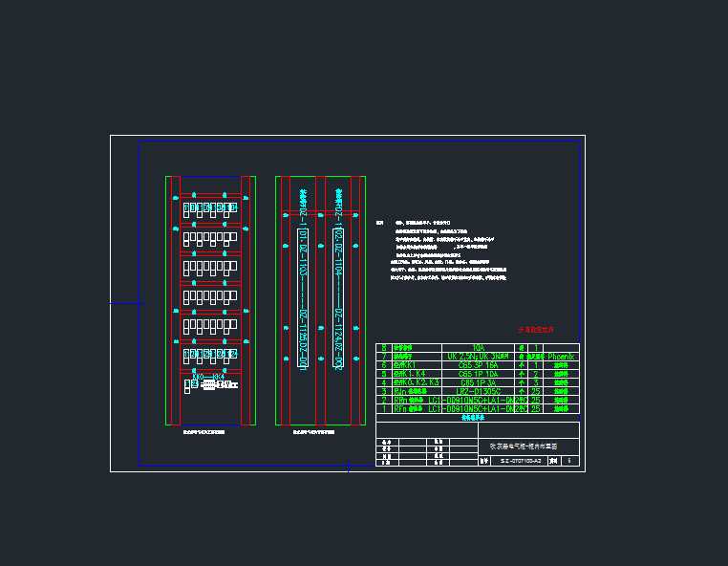Click the LR2-D1305C model cell

click(479, 391)
